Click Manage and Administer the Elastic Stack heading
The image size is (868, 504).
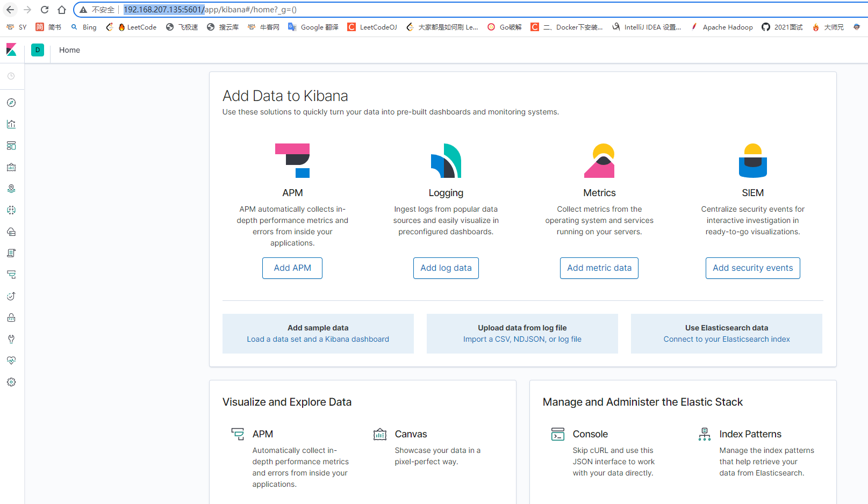643,402
